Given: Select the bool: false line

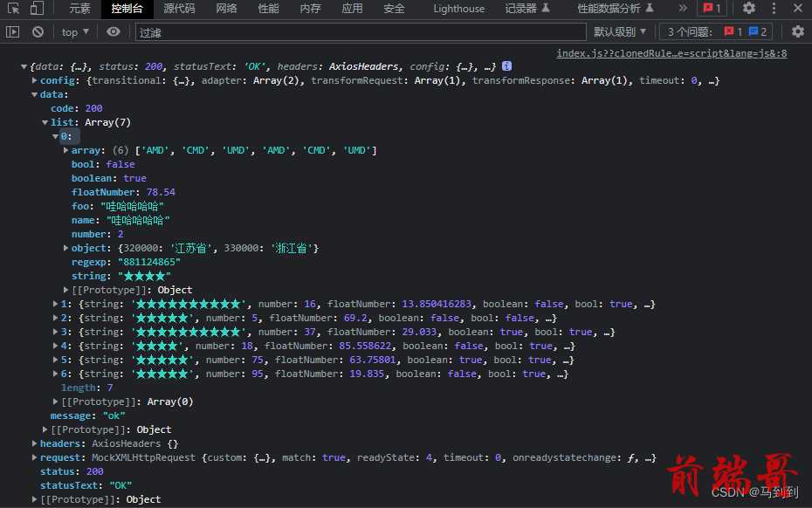Looking at the screenshot, I should tap(103, 164).
